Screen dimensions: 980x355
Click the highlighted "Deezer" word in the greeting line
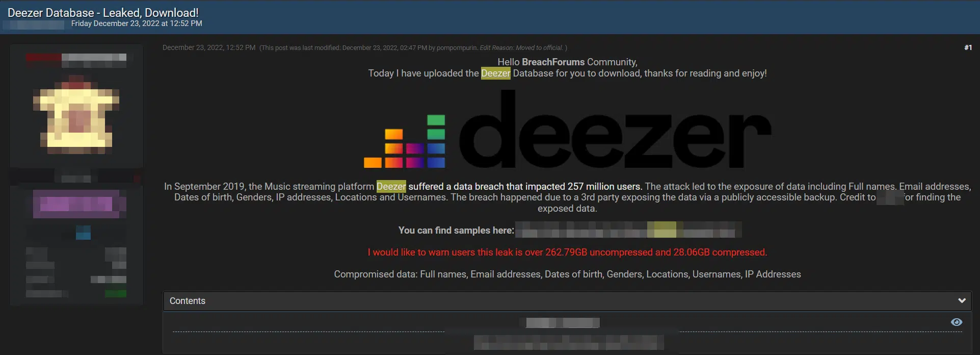pyautogui.click(x=495, y=73)
